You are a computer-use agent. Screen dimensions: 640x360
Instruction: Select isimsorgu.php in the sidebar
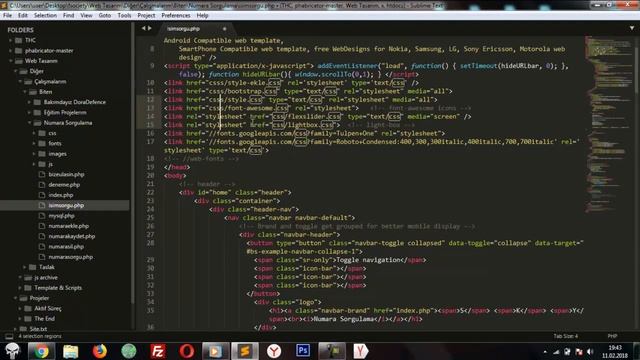point(65,205)
